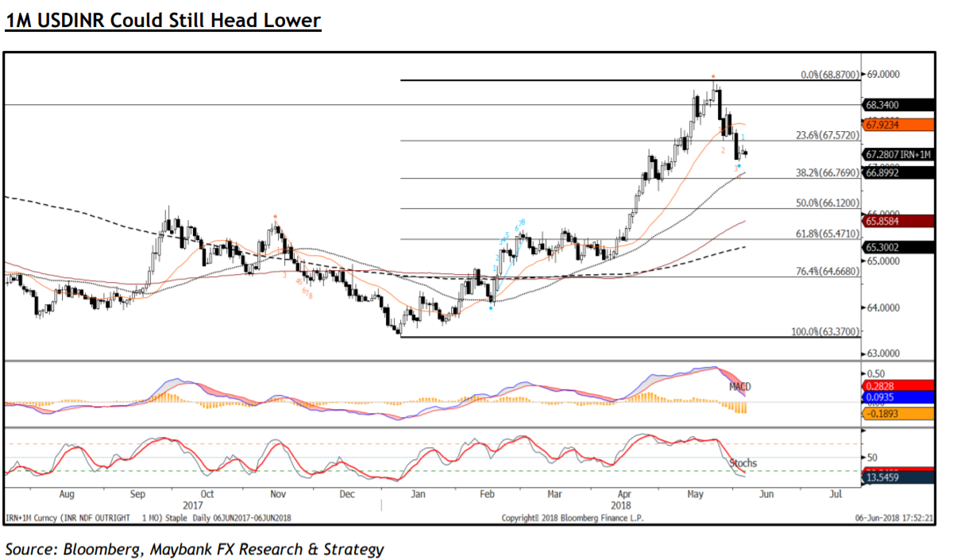Select the 50.0%(66.1200) retracement label
The width and height of the screenshot is (980, 560).
click(x=827, y=203)
